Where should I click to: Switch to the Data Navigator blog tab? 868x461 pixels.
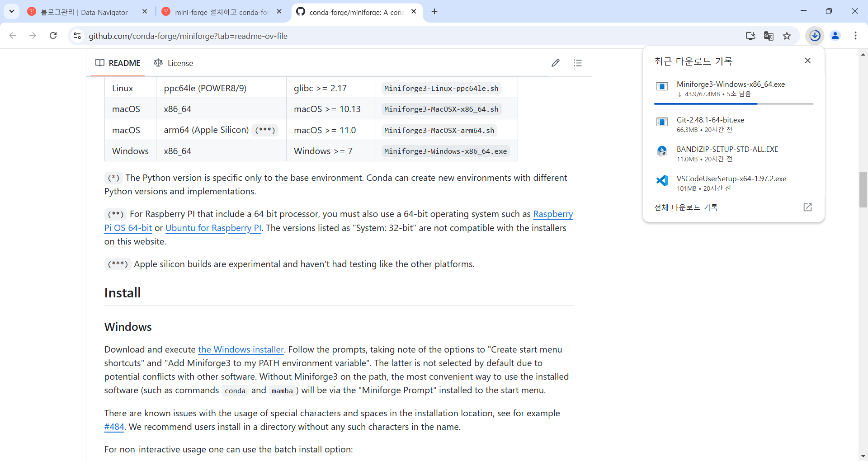point(84,12)
